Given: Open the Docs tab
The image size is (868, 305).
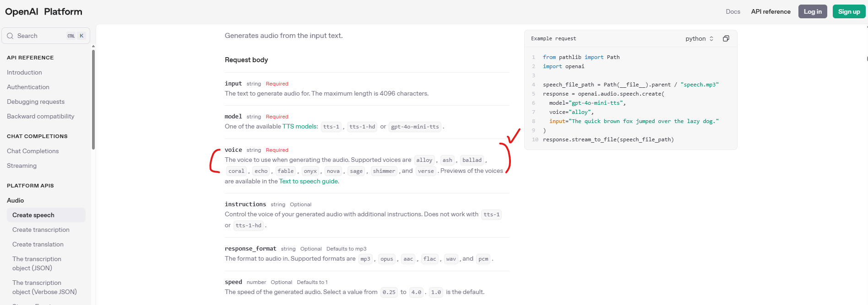Looking at the screenshot, I should tap(733, 11).
